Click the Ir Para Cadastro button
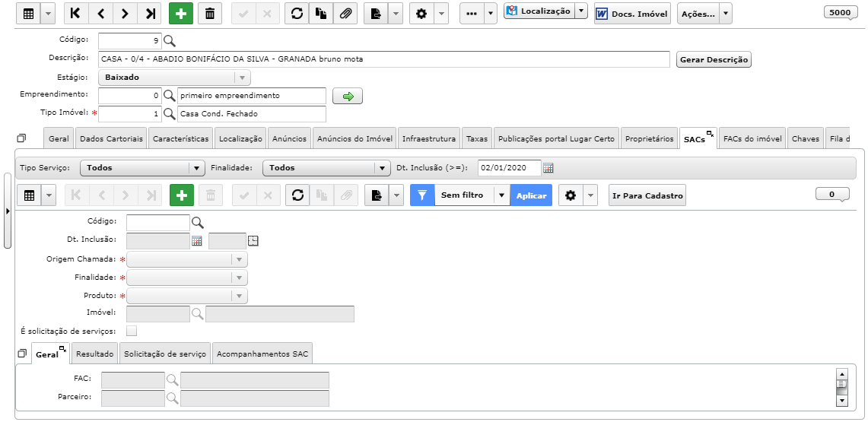The width and height of the screenshot is (868, 422). [x=647, y=195]
